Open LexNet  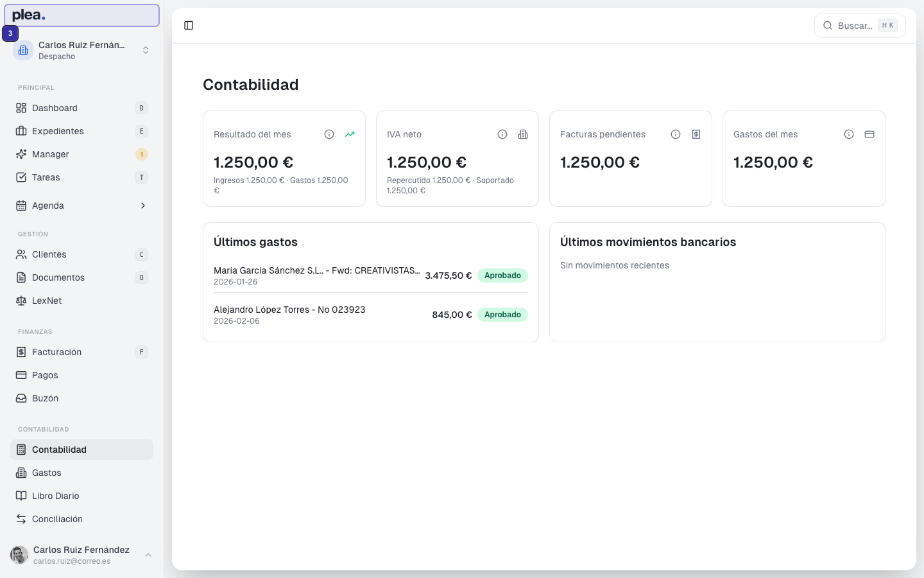pos(81,301)
